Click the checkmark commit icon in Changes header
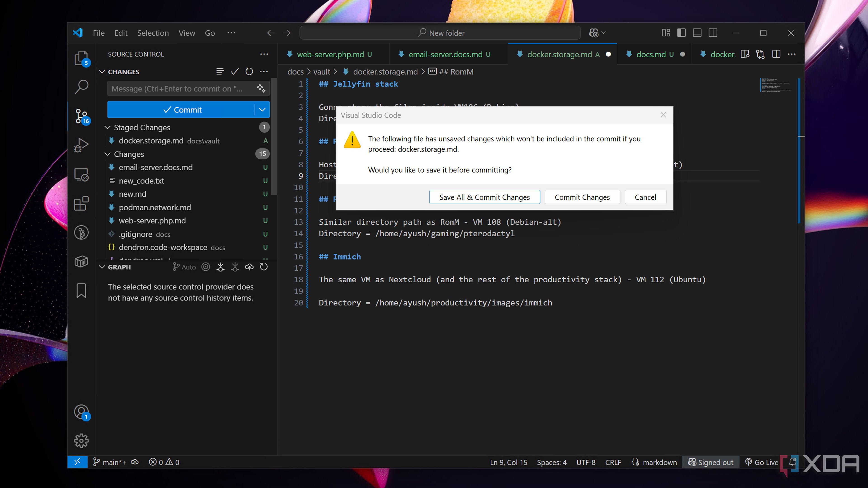The width and height of the screenshot is (868, 488). [235, 71]
